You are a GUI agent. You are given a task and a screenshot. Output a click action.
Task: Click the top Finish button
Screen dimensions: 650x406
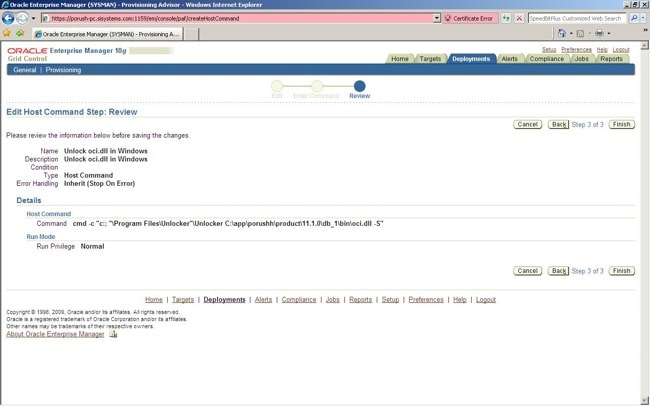pyautogui.click(x=621, y=124)
